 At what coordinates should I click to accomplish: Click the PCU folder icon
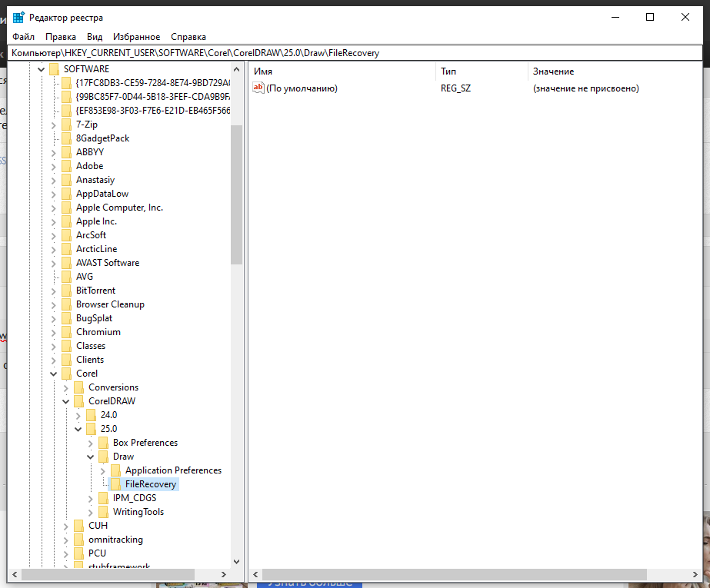(x=78, y=553)
